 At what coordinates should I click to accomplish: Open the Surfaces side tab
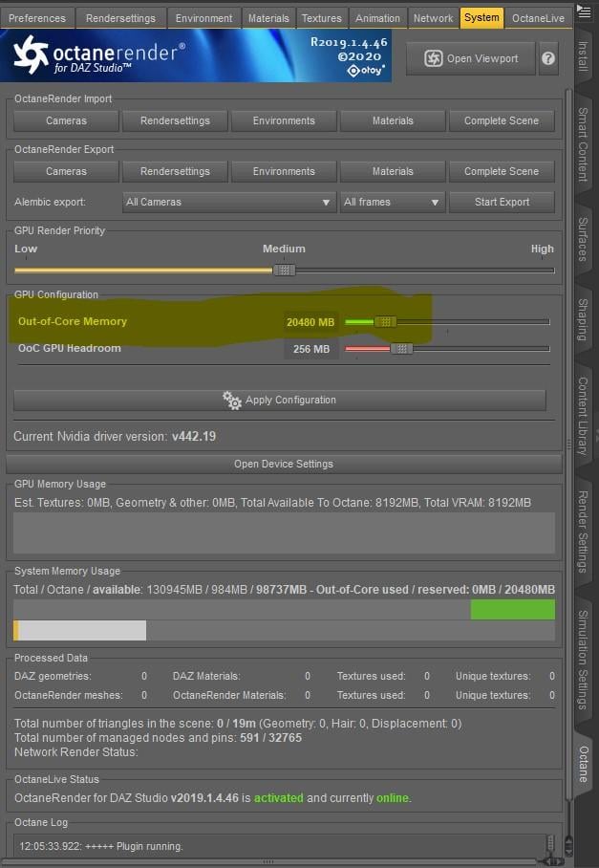(583, 239)
